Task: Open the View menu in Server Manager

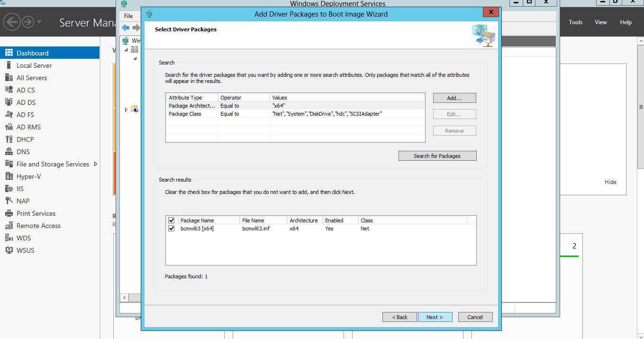Action: [601, 22]
